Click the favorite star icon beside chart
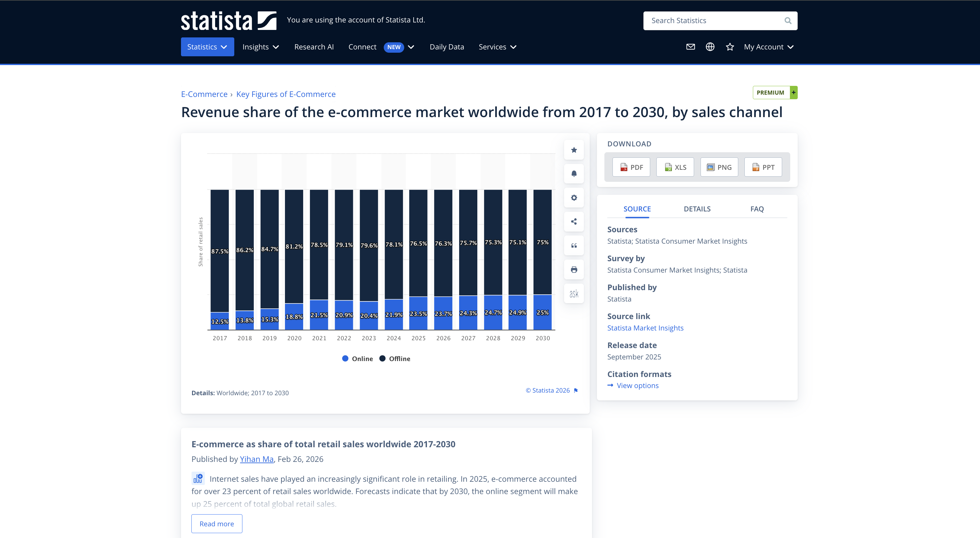The width and height of the screenshot is (980, 538). pyautogui.click(x=574, y=150)
